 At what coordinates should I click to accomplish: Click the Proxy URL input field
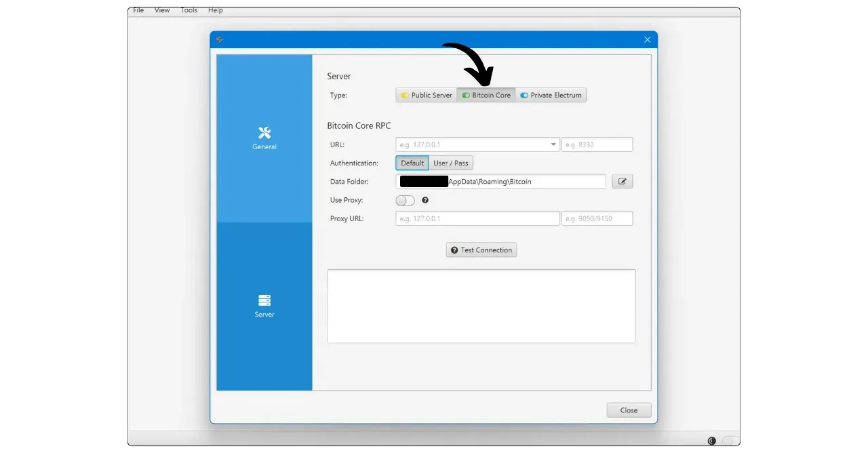(477, 218)
